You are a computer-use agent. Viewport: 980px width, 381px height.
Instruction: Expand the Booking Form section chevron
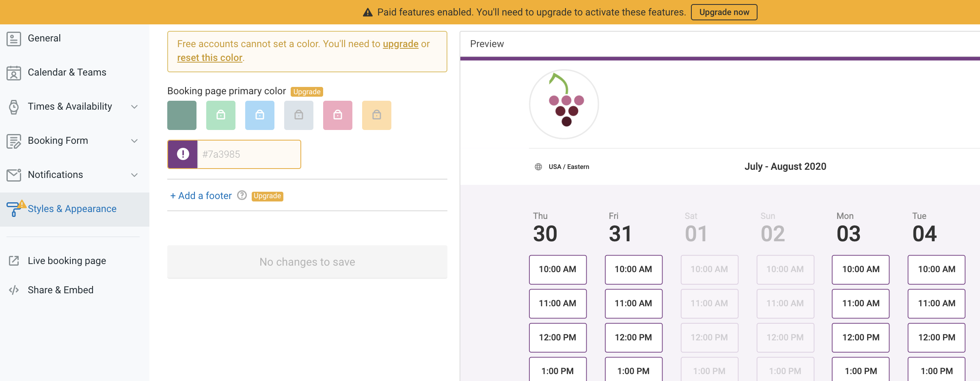pyautogui.click(x=134, y=141)
